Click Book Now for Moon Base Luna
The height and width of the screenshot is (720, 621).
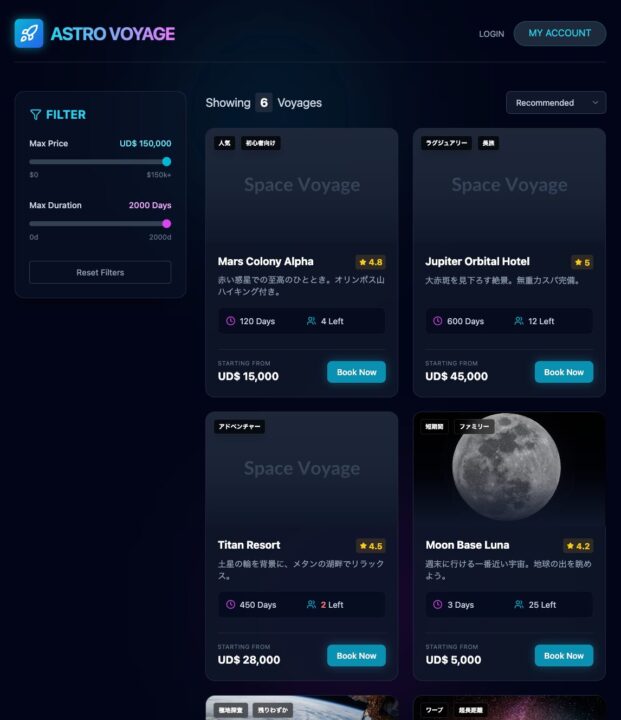(564, 656)
